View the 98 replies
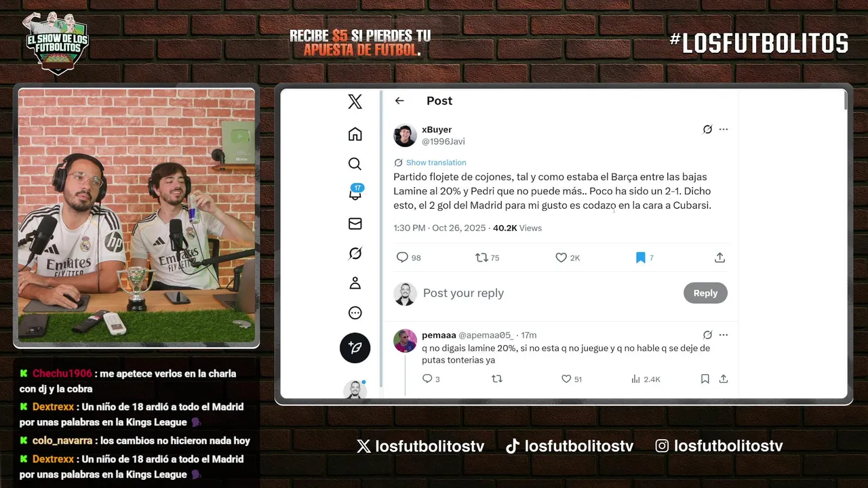The image size is (868, 488). coord(408,258)
